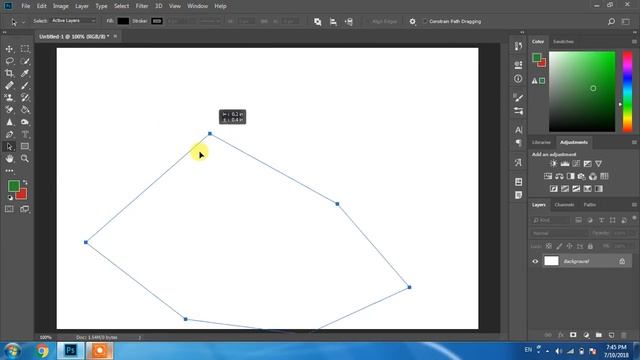Viewport: 640px width, 360px height.
Task: Click Path arrangement icon in options bar
Action: [x=349, y=22]
